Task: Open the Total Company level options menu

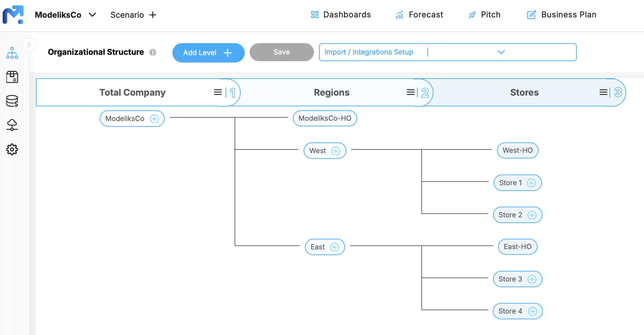Action: 217,92
